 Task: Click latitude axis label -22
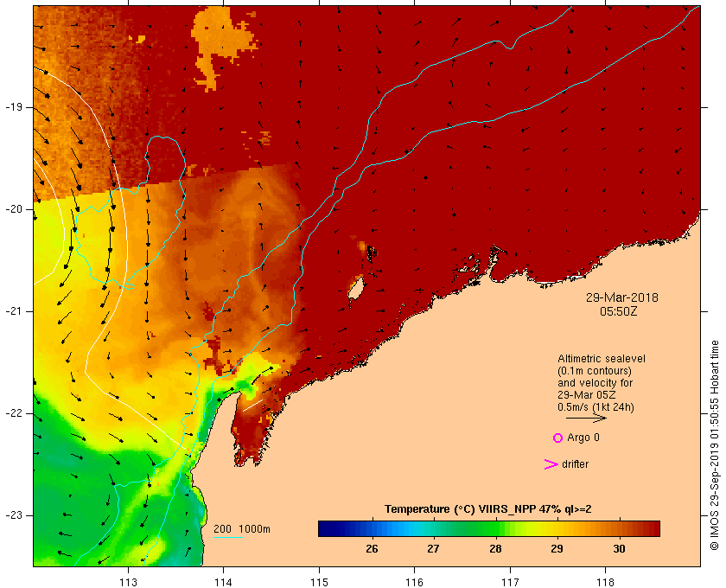pyautogui.click(x=14, y=413)
